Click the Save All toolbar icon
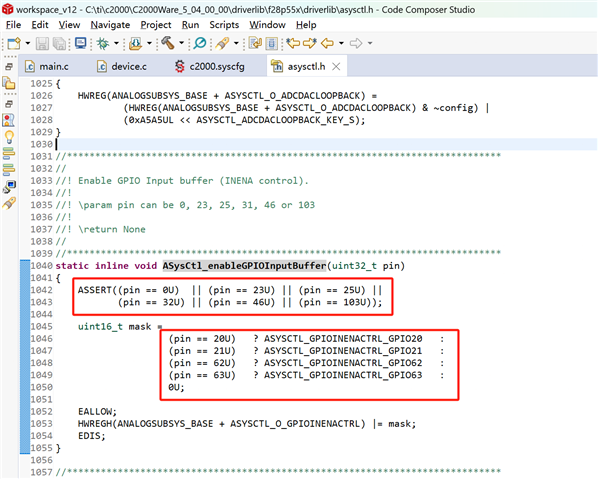 59,43
